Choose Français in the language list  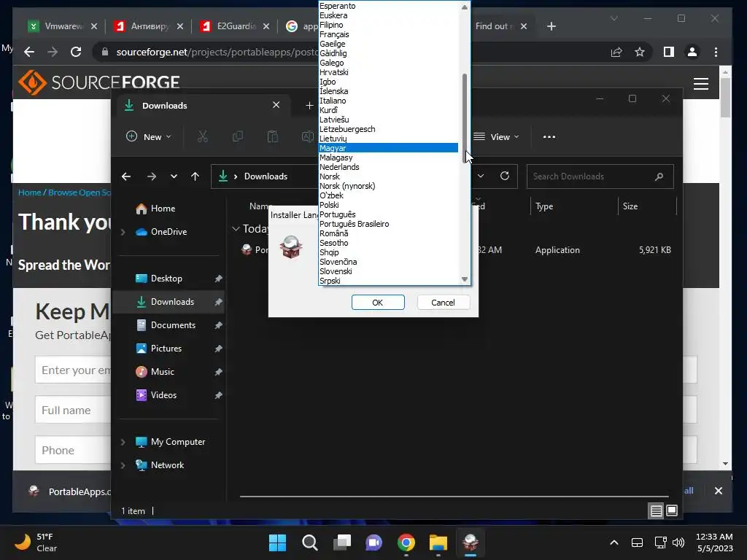pyautogui.click(x=388, y=34)
